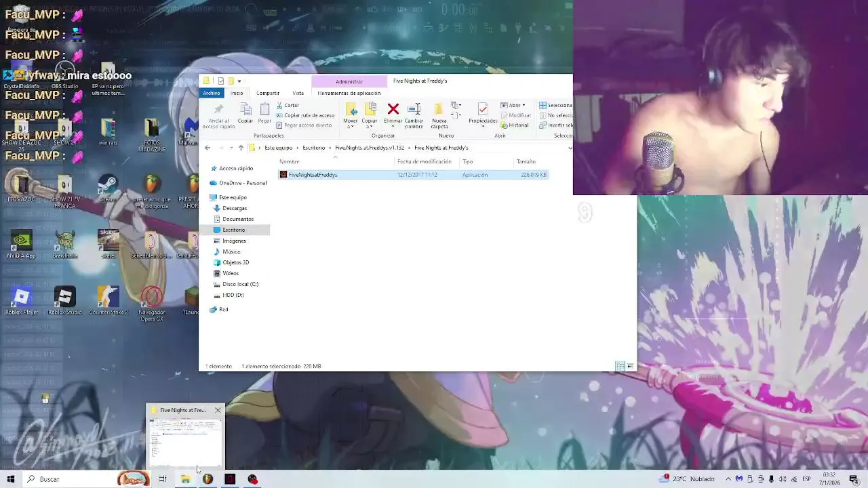
Task: Click the red Eliminar X icon
Action: point(393,109)
